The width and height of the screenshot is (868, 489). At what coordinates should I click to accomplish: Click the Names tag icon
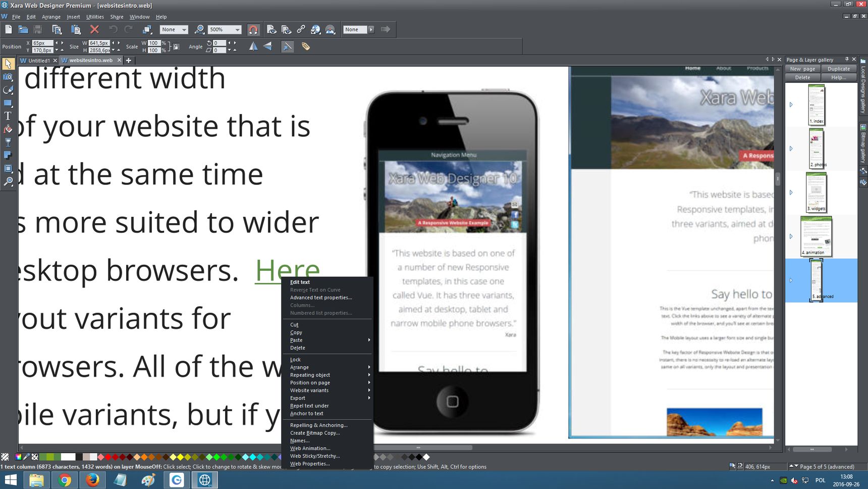(306, 46)
